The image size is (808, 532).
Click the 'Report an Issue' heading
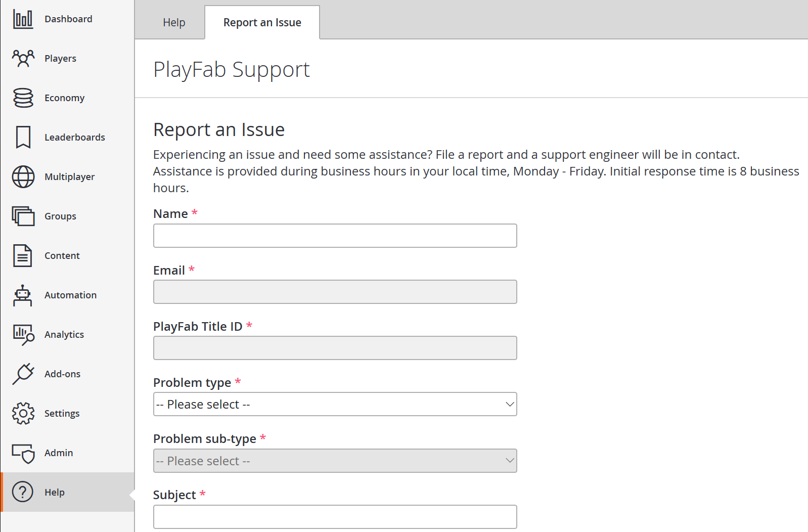tap(219, 130)
